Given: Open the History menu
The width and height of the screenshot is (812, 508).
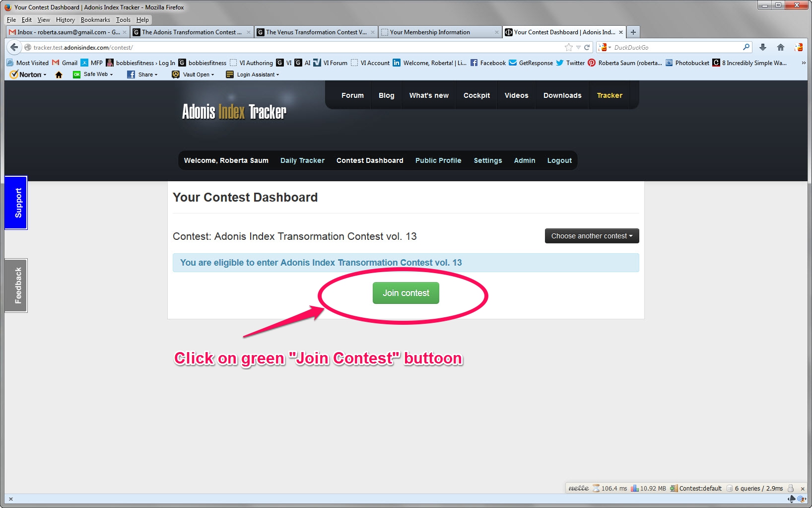Looking at the screenshot, I should click(65, 20).
